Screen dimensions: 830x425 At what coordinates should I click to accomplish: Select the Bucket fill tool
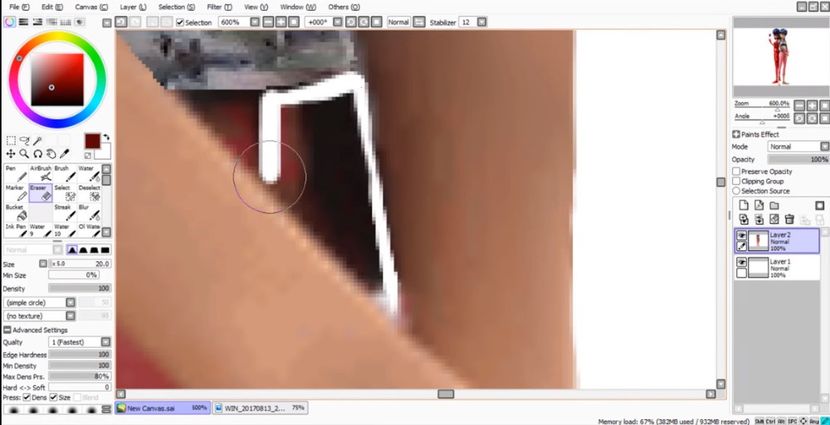[14, 212]
